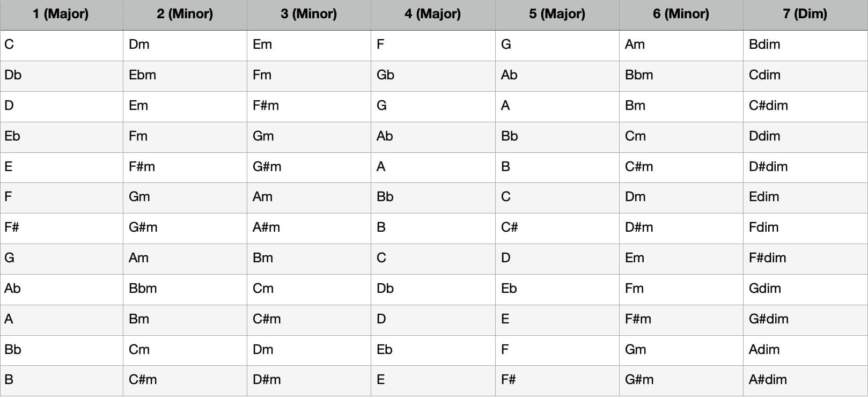Select the "2 (Minor)" header cell
868x398 pixels.
185,14
